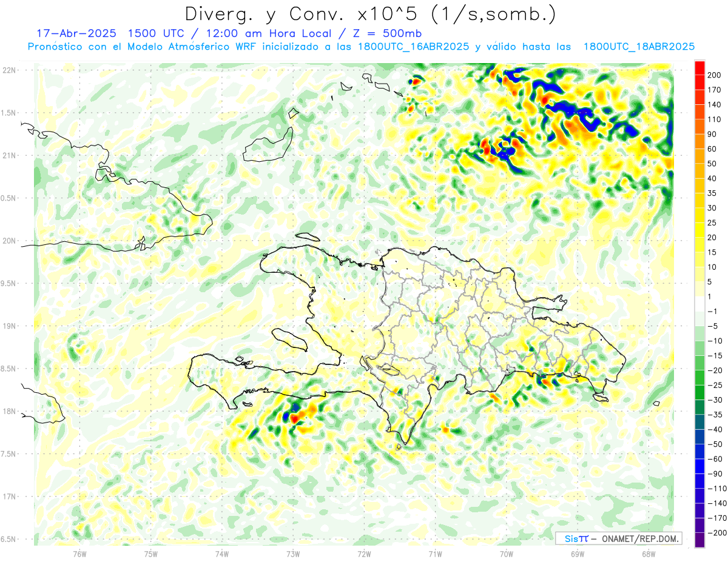Click the 'SisTT – ONAMET/REP.DOM.' credit box
This screenshot has height=562, width=728.
[618, 538]
